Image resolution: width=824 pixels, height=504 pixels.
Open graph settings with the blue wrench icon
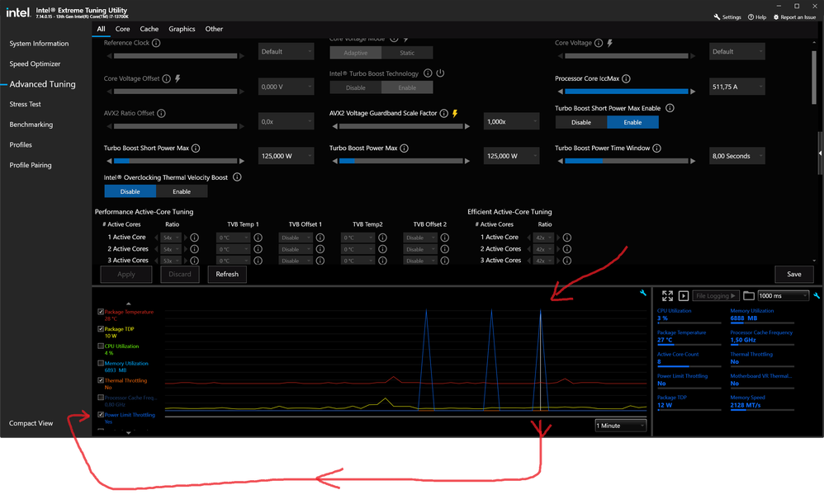[642, 293]
